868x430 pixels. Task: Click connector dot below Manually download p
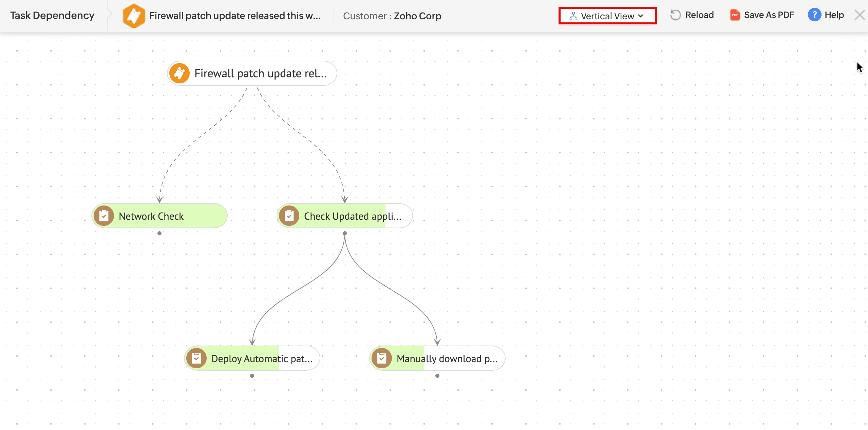(437, 376)
